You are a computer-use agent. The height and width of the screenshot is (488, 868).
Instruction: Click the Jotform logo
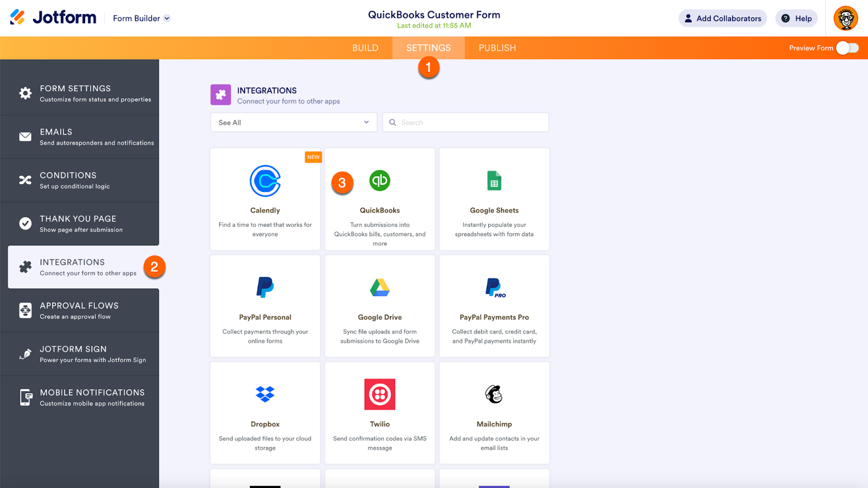point(53,17)
